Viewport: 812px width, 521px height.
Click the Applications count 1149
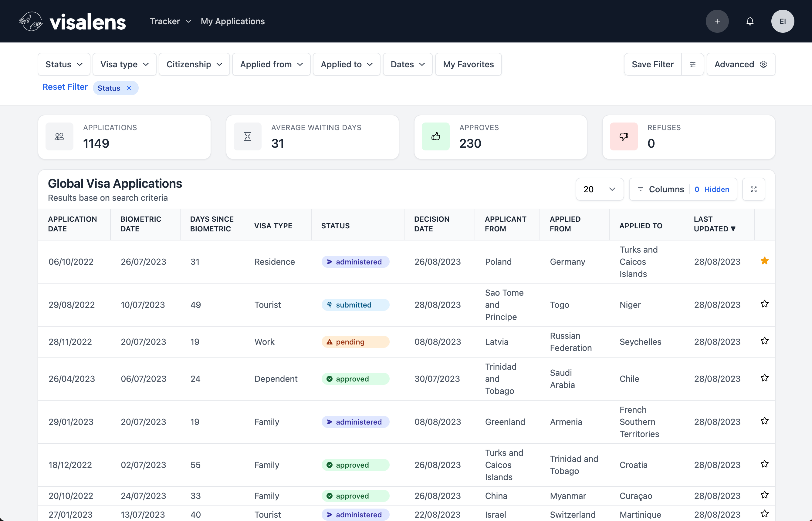(96, 143)
